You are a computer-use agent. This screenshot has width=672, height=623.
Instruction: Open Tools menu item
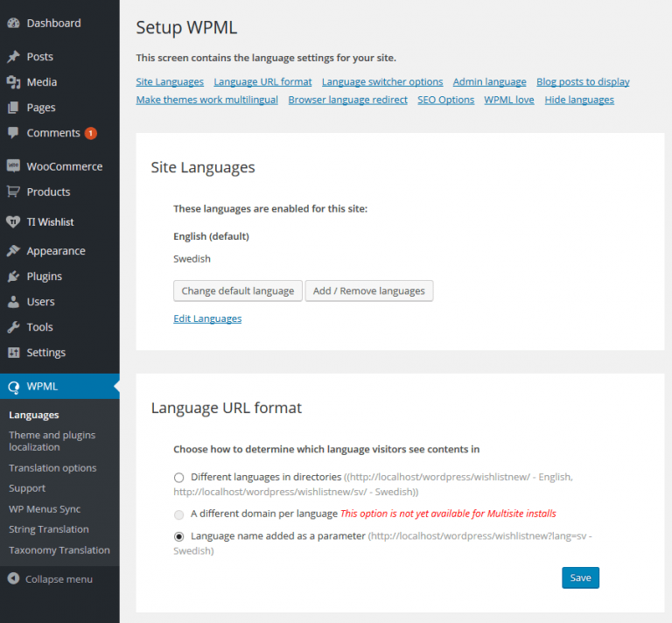tap(39, 327)
